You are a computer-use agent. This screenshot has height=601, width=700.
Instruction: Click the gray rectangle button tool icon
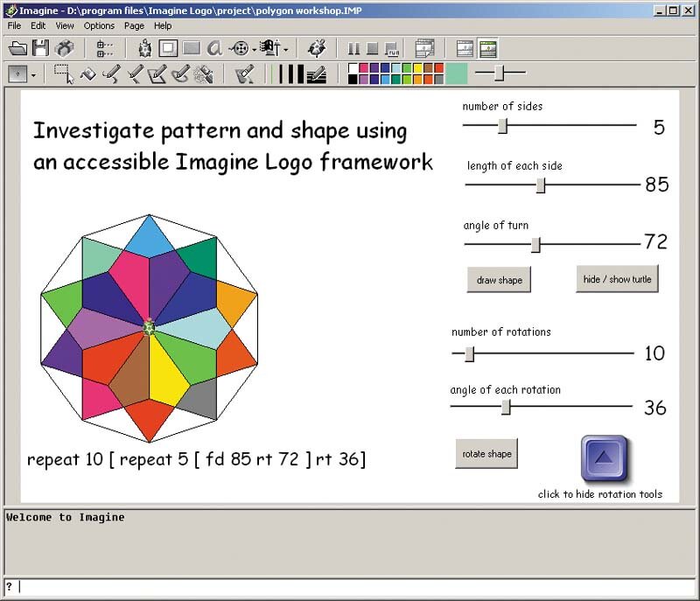pyautogui.click(x=192, y=48)
